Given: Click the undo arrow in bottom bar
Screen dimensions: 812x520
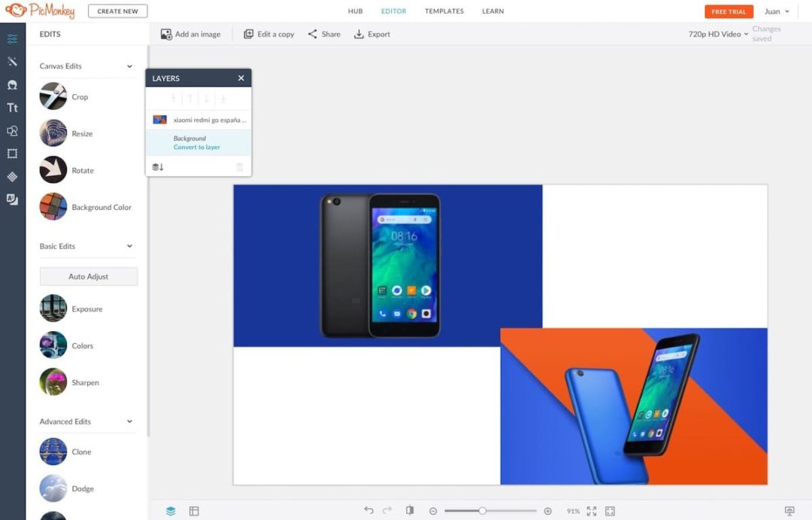Looking at the screenshot, I should tap(368, 510).
